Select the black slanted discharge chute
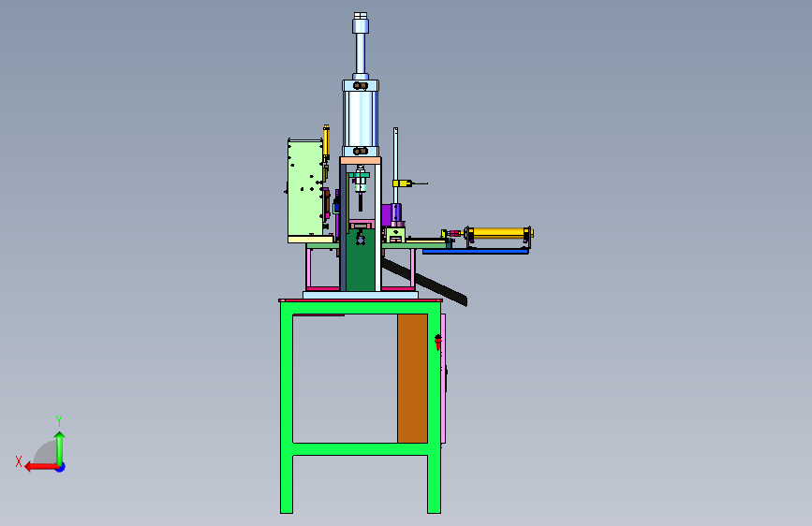Viewport: 812px width, 526px height. [x=424, y=282]
